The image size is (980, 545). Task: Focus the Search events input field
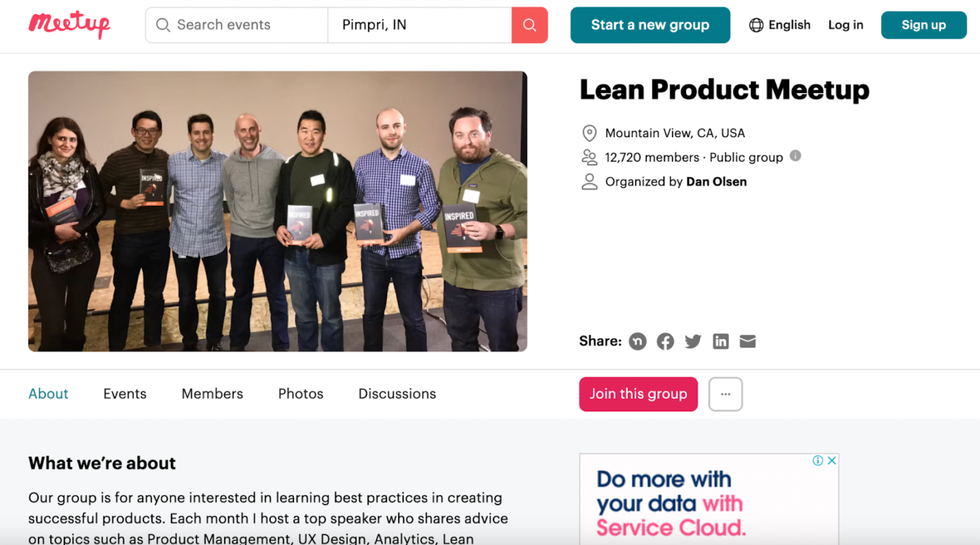click(245, 25)
